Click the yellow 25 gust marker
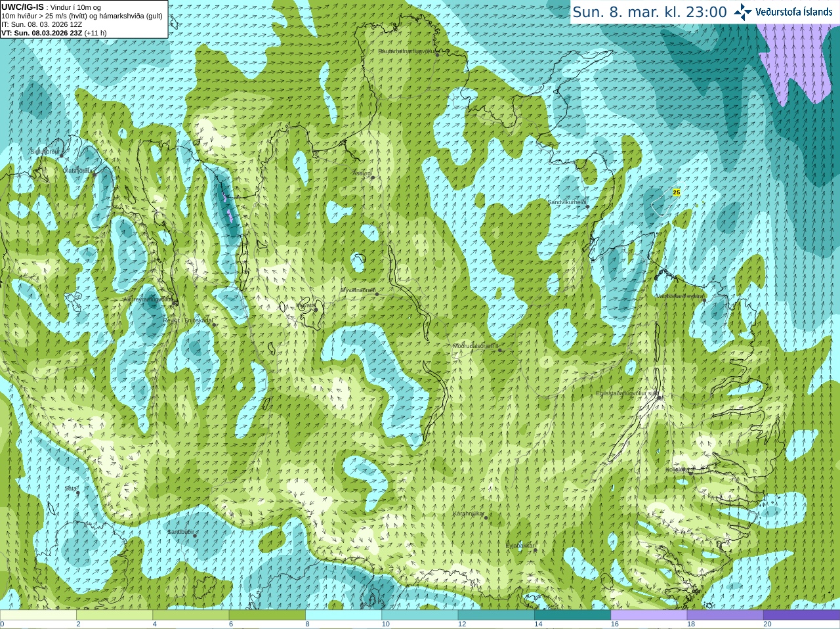The height and width of the screenshot is (629, 840). [x=677, y=192]
